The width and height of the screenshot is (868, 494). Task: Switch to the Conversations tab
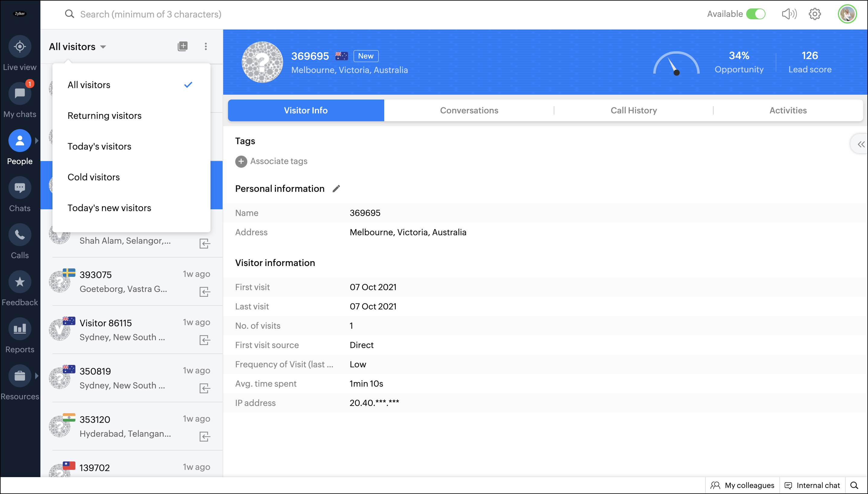point(469,110)
